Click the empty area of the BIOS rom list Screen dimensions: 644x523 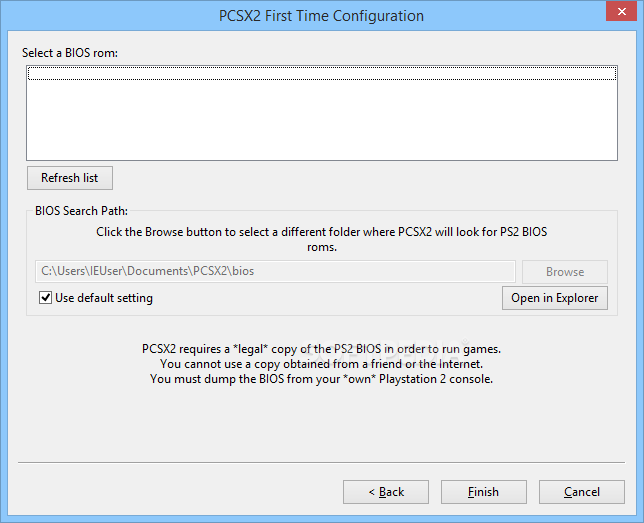point(321,120)
